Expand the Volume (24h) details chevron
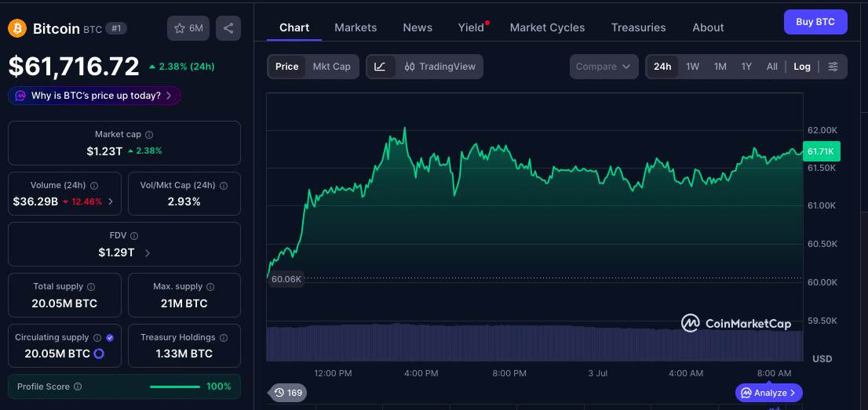 point(111,201)
